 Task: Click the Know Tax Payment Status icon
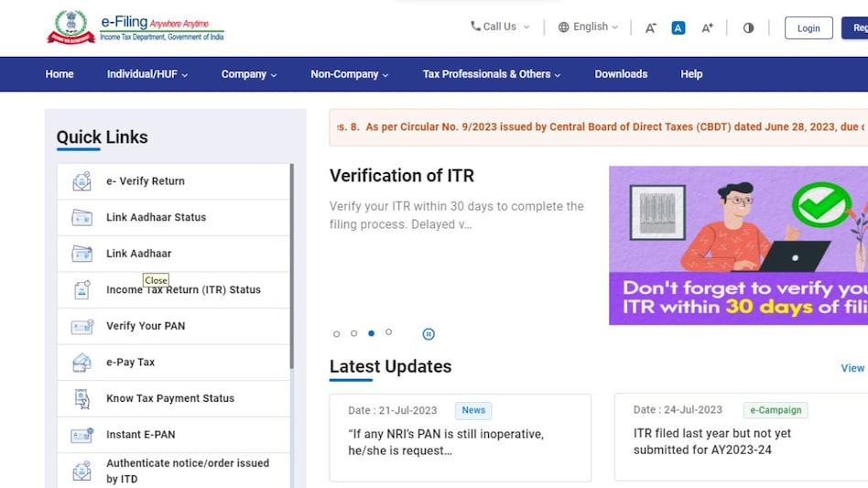[x=81, y=398]
